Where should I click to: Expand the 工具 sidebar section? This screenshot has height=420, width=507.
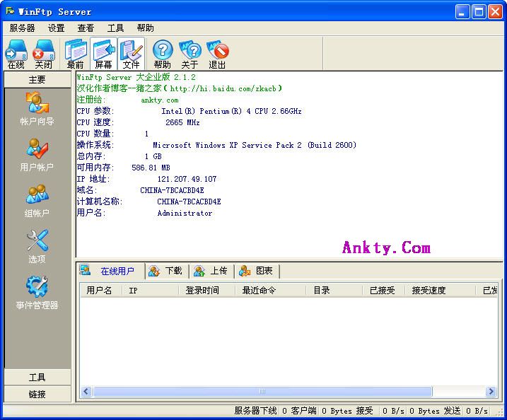tap(37, 378)
